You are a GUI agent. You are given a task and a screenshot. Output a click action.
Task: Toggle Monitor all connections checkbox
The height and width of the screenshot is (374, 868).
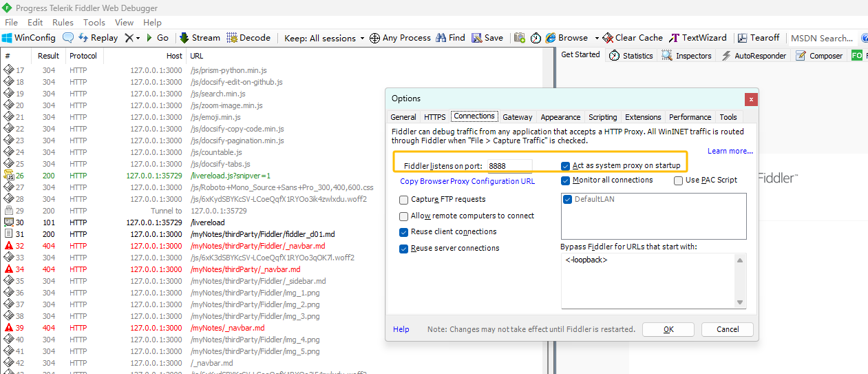566,180
